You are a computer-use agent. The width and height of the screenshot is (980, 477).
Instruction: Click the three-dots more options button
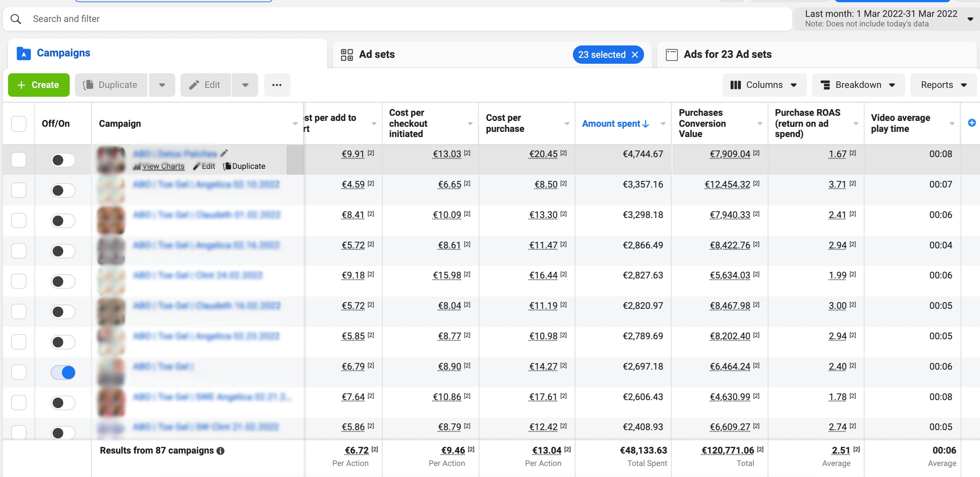[x=277, y=85]
